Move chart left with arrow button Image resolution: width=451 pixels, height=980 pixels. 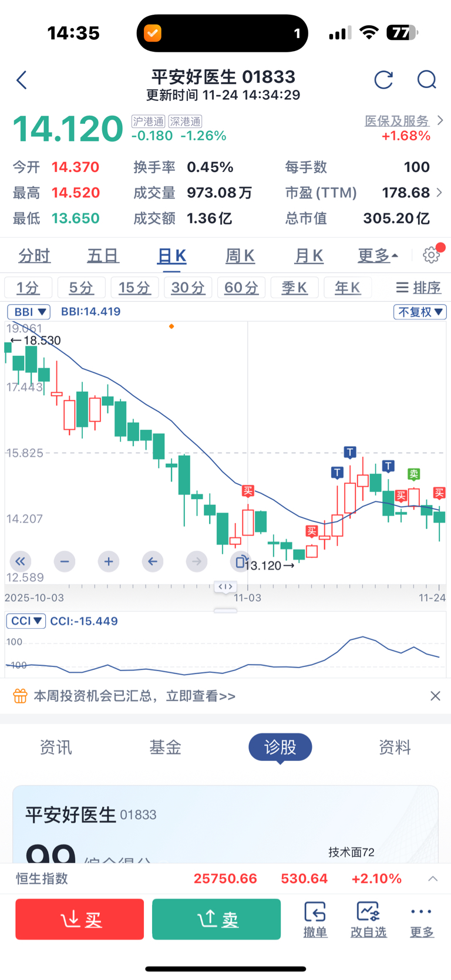[x=153, y=561]
